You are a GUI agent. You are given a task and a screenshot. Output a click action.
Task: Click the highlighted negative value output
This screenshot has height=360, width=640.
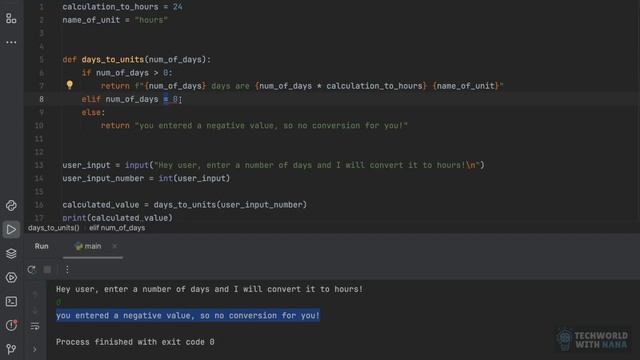coord(188,316)
